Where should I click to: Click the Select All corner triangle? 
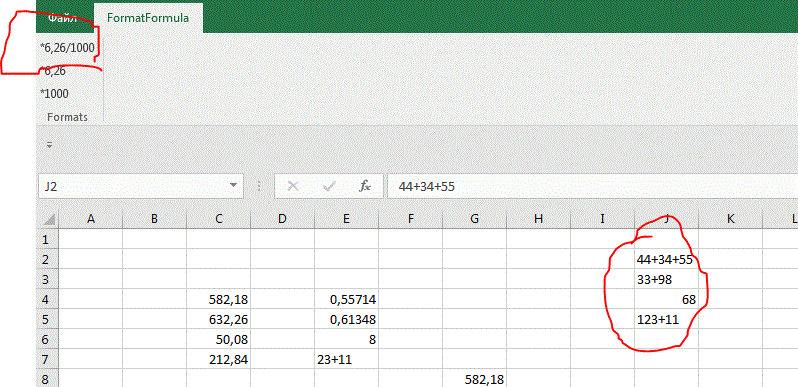coord(48,219)
